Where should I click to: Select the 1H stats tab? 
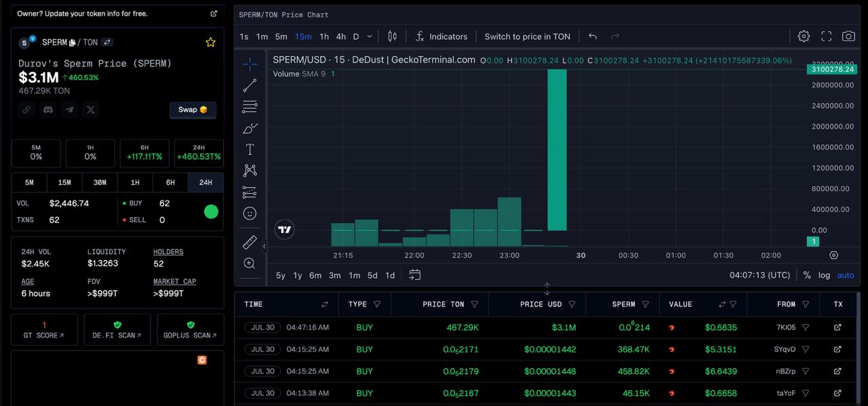coord(135,182)
